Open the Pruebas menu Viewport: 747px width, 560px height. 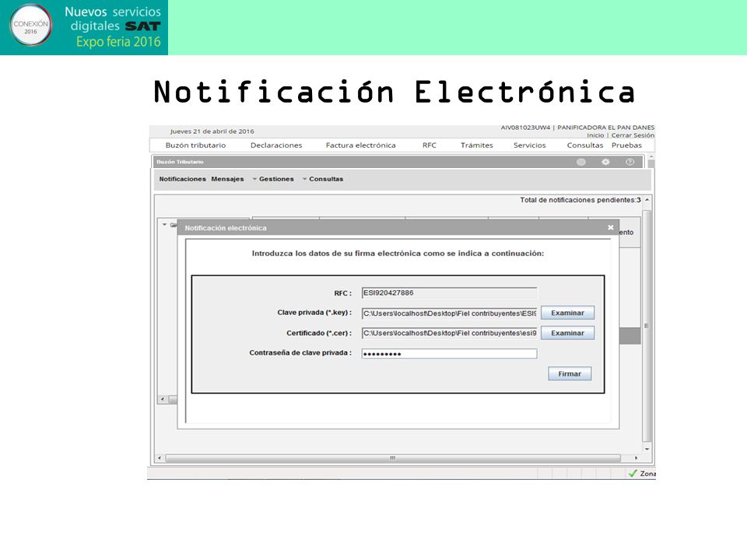[x=626, y=145]
